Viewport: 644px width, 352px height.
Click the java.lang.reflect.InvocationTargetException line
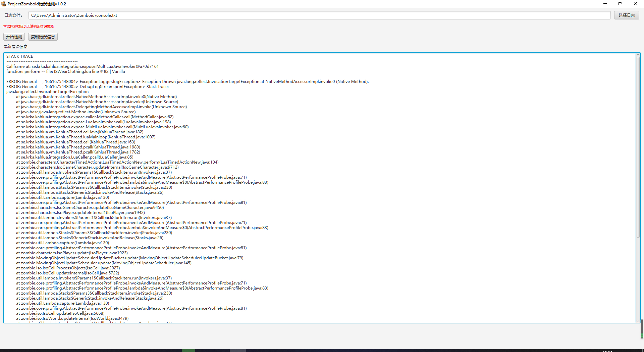(48, 92)
